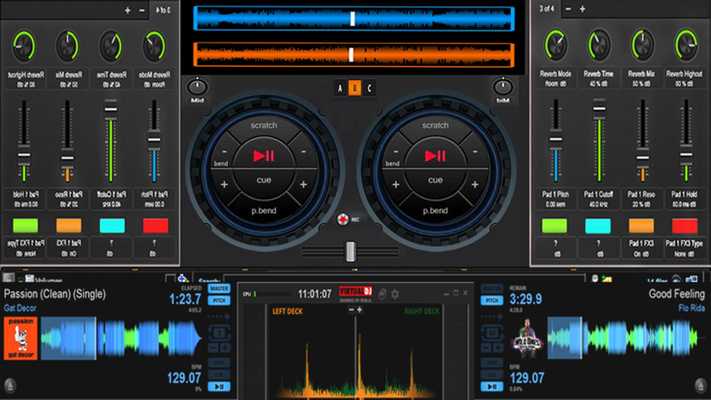The height and width of the screenshot is (400, 711).
Task: Click the left-side bend minus on left jog
Action: point(224,152)
